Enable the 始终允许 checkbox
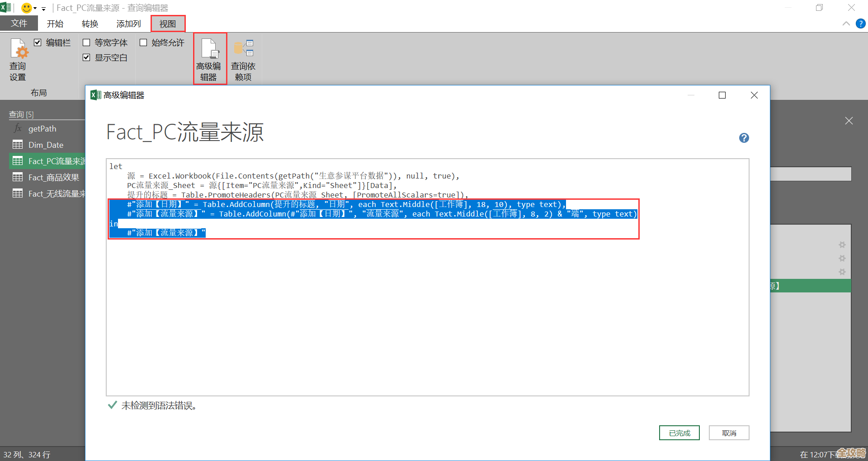868x461 pixels. click(143, 42)
